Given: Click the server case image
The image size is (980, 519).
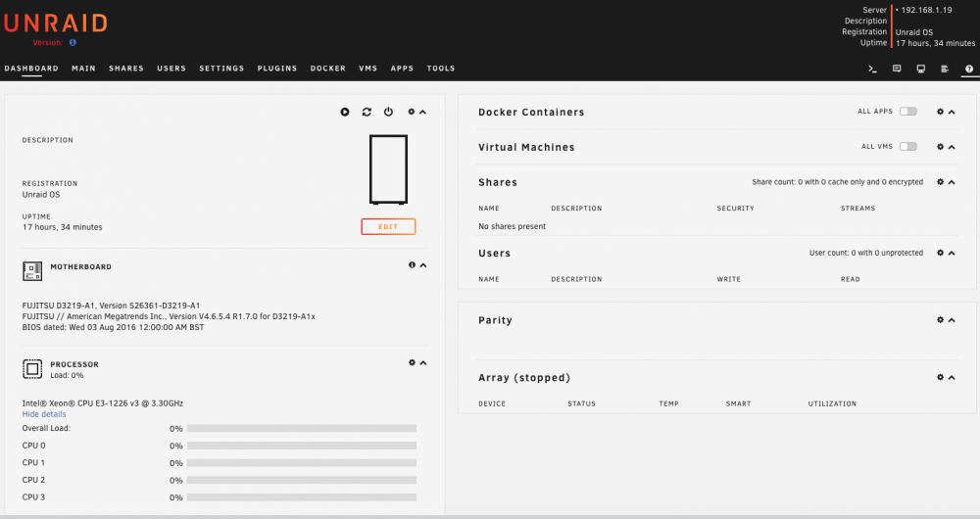Looking at the screenshot, I should click(388, 169).
